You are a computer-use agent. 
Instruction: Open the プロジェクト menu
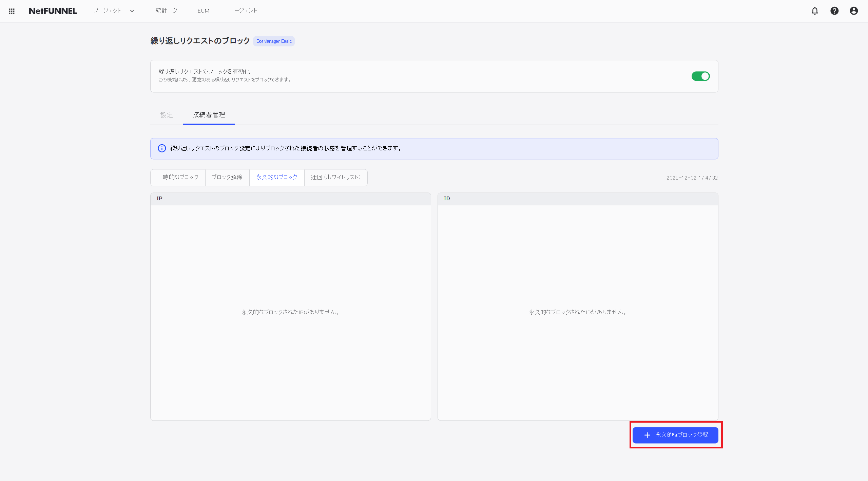tap(107, 11)
